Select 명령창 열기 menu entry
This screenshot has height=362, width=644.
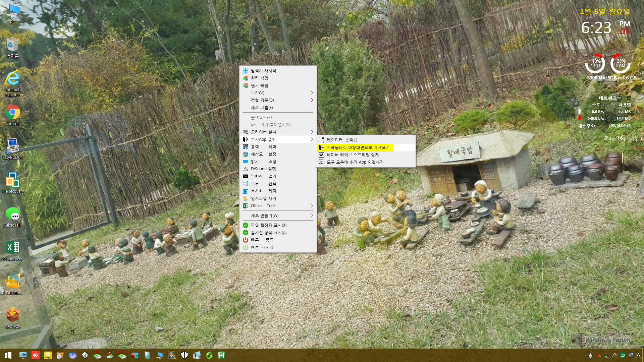278,176
